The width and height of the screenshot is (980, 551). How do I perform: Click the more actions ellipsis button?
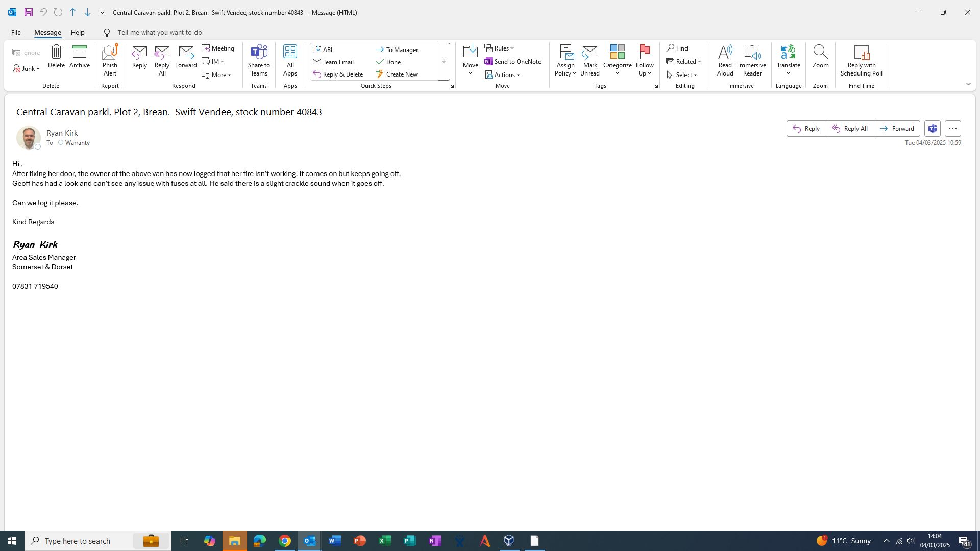[x=952, y=129]
